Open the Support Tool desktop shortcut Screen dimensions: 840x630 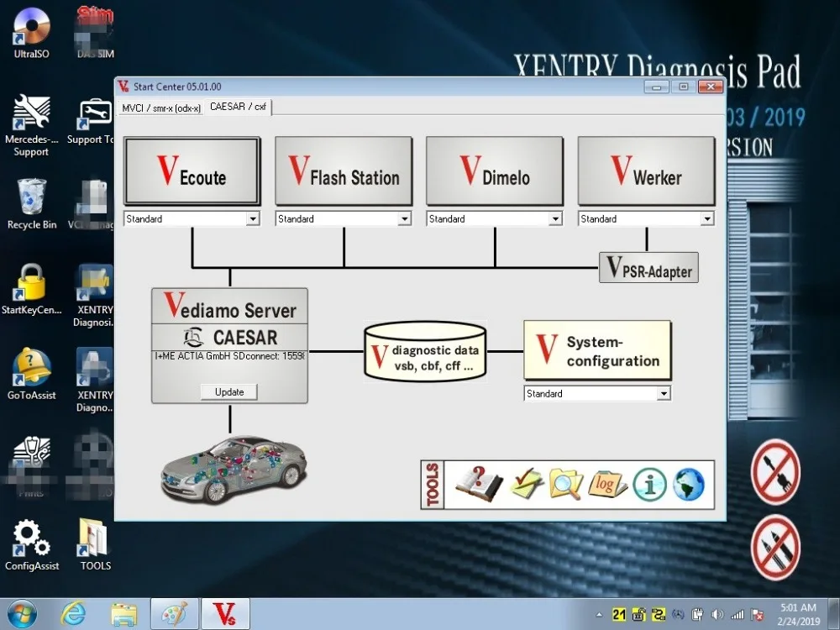coord(92,122)
